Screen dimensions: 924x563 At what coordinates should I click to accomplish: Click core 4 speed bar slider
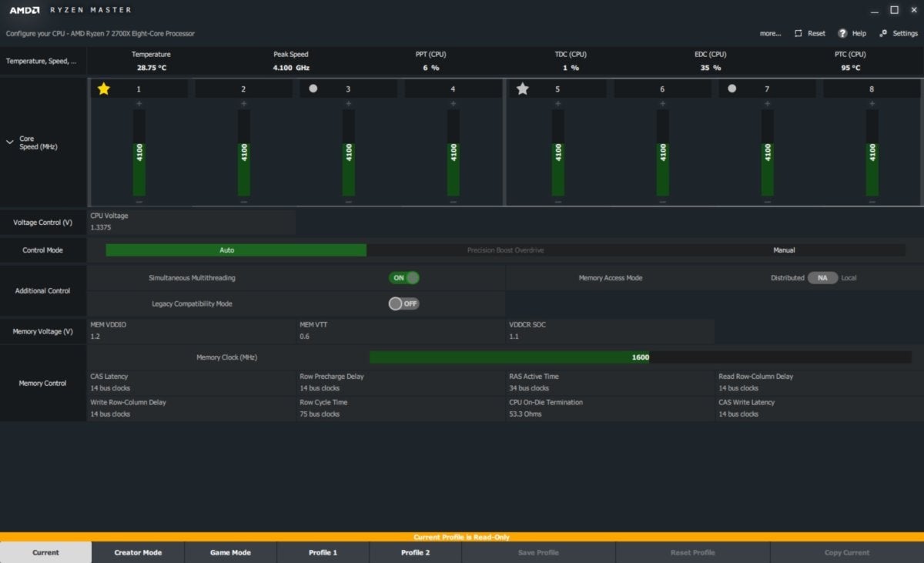pos(454,152)
